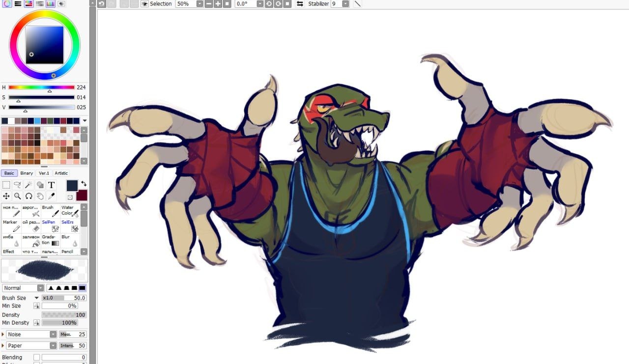Toggle the scratchpad panel icon

pyautogui.click(x=61, y=3)
